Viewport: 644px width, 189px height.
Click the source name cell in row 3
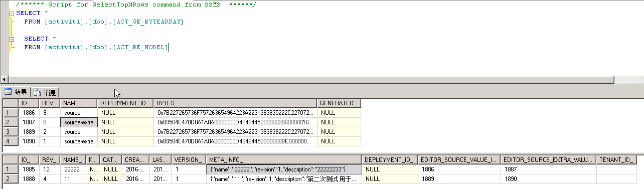coord(79,131)
